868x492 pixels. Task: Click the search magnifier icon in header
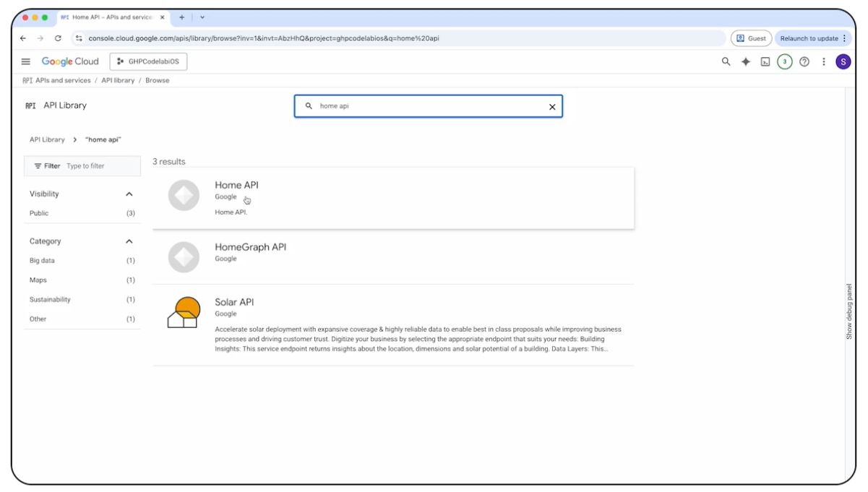726,62
